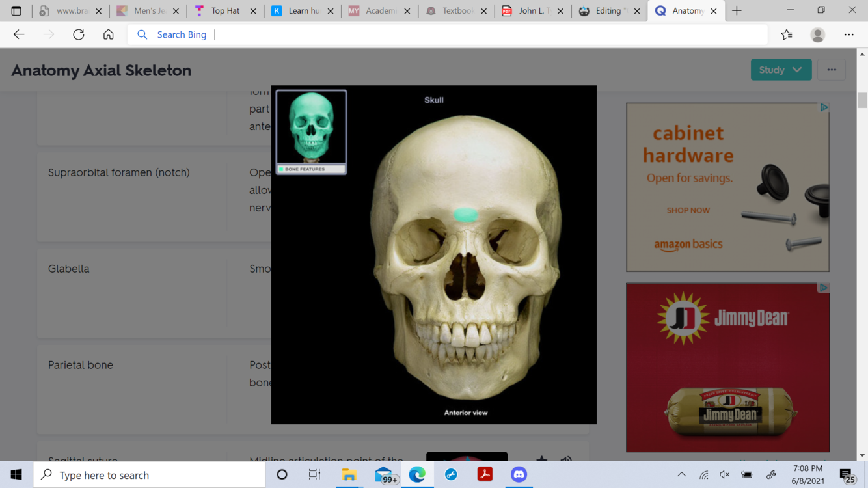Switch to the Editing tab
Image resolution: width=868 pixels, height=488 pixels.
(x=610, y=11)
